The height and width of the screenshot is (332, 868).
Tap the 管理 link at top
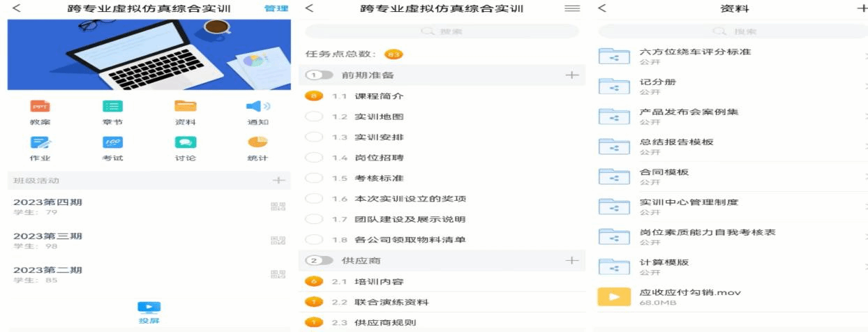click(x=276, y=8)
